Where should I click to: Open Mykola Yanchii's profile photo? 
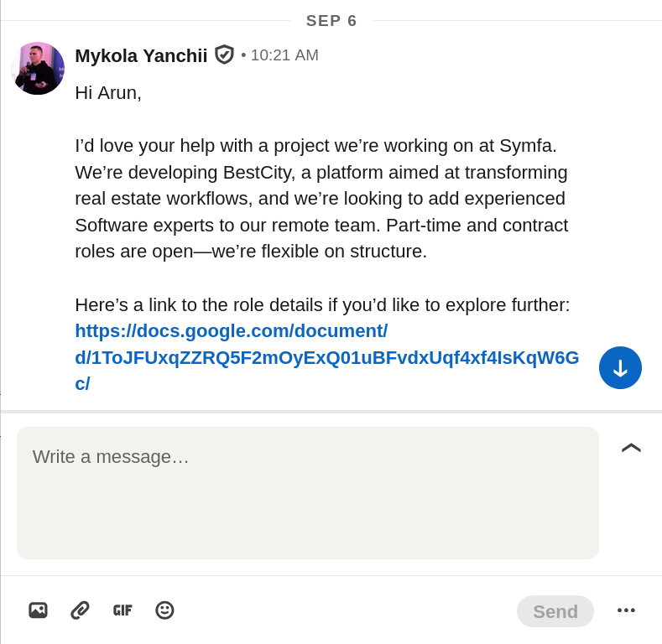38,68
